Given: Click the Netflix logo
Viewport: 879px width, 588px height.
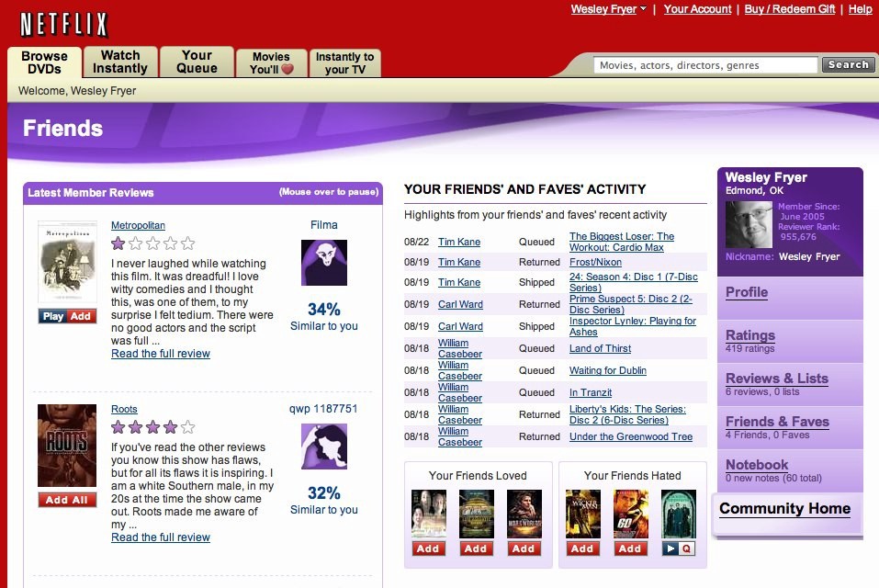Looking at the screenshot, I should tap(63, 25).
